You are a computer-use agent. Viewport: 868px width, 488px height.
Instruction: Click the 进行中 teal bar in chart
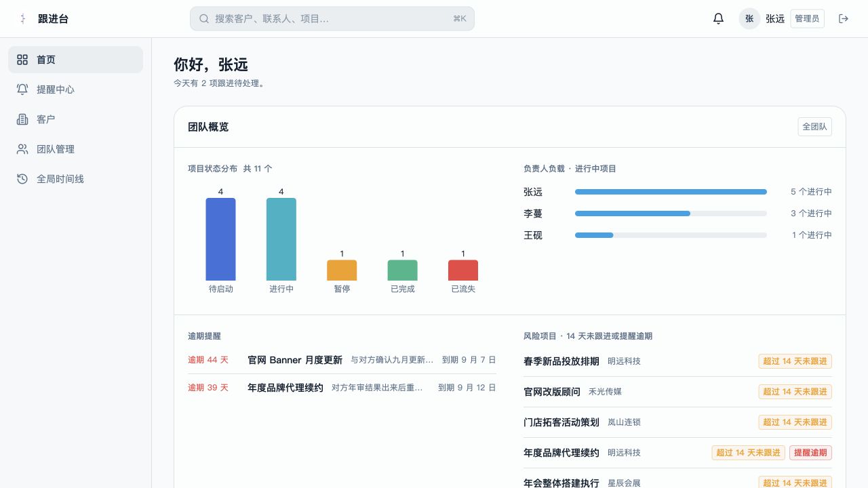(281, 239)
